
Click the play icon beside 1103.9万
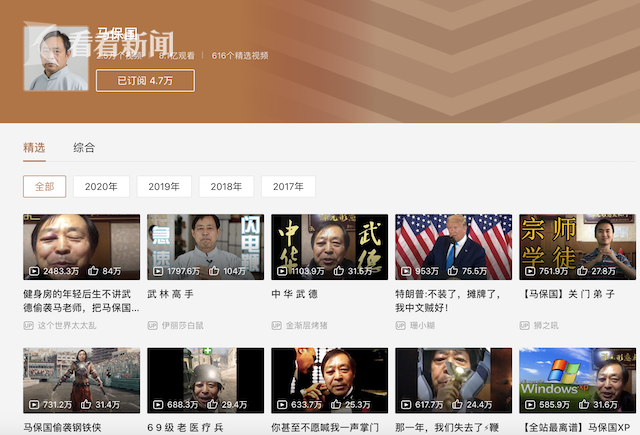(x=282, y=271)
